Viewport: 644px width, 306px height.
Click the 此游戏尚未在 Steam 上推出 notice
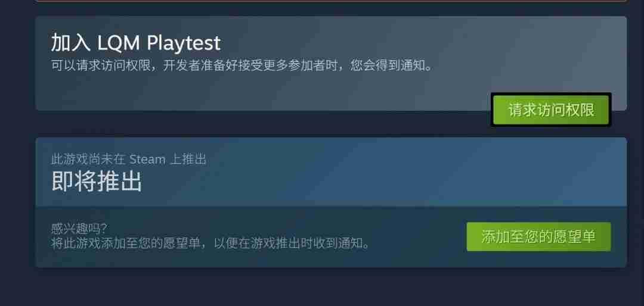pos(129,159)
